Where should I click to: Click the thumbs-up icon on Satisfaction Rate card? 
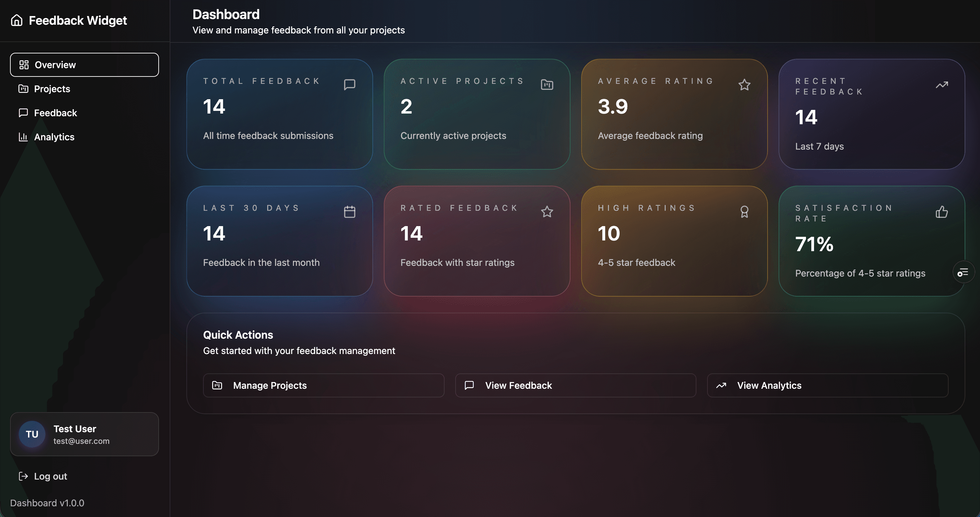click(942, 212)
